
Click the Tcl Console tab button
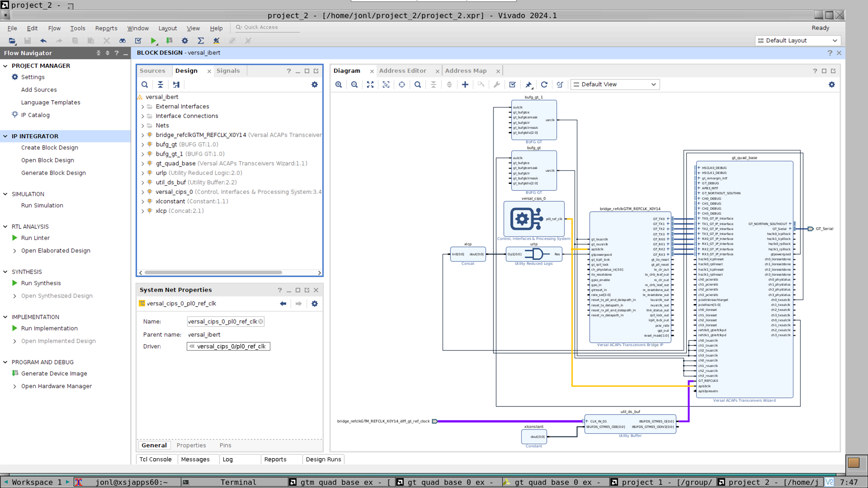(155, 459)
